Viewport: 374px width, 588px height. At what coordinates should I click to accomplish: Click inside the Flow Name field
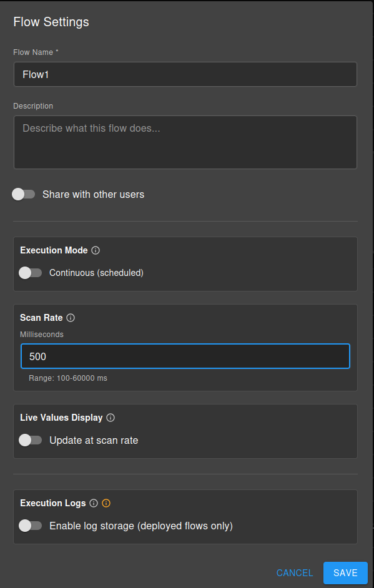pos(185,74)
